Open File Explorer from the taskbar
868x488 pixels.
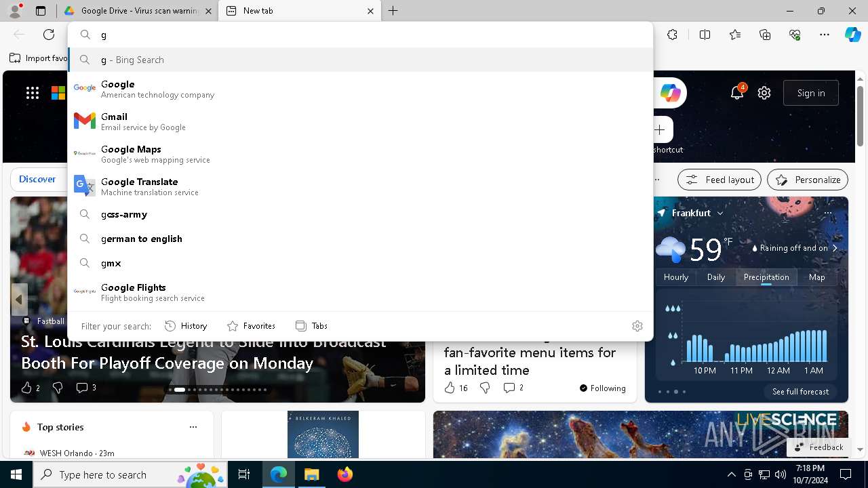(312, 474)
